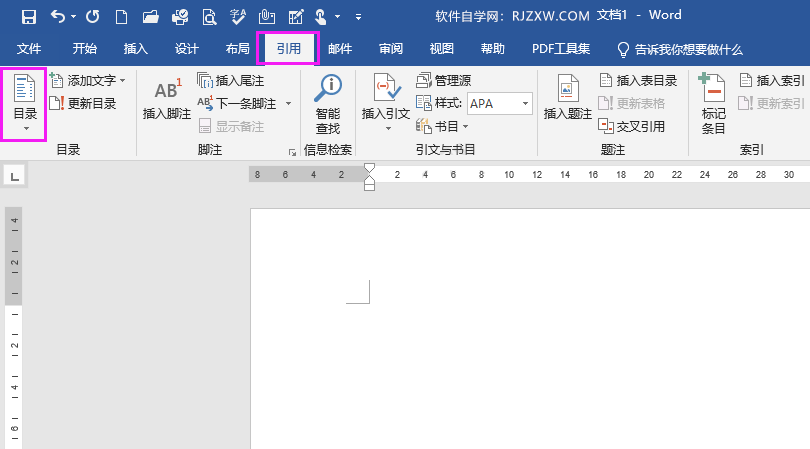Open Print Preview magnifier page icon
The width and height of the screenshot is (810, 449).
click(x=209, y=17)
